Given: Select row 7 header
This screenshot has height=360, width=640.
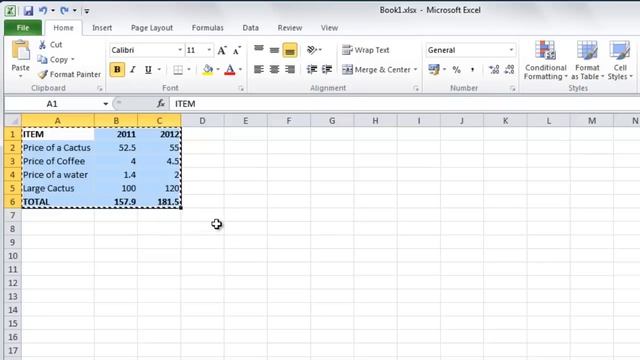Looking at the screenshot, I should (13, 215).
